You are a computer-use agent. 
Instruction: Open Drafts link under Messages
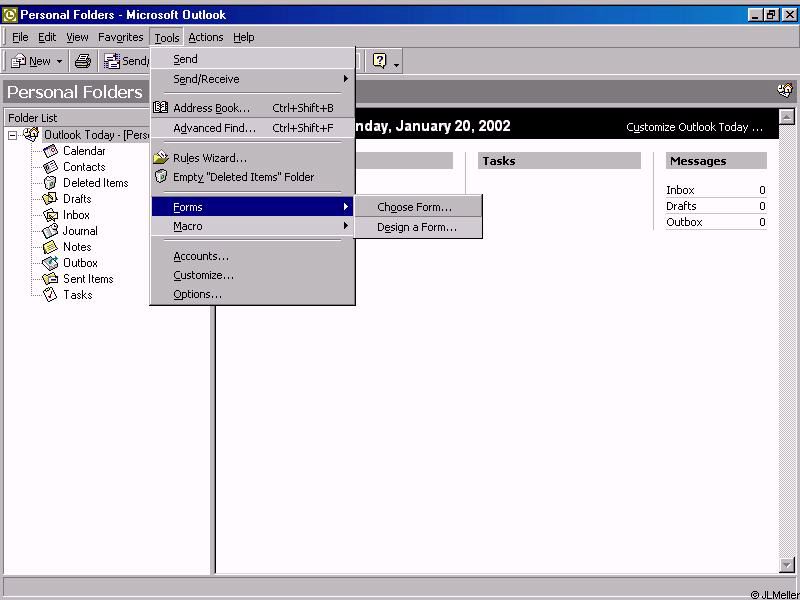click(681, 206)
